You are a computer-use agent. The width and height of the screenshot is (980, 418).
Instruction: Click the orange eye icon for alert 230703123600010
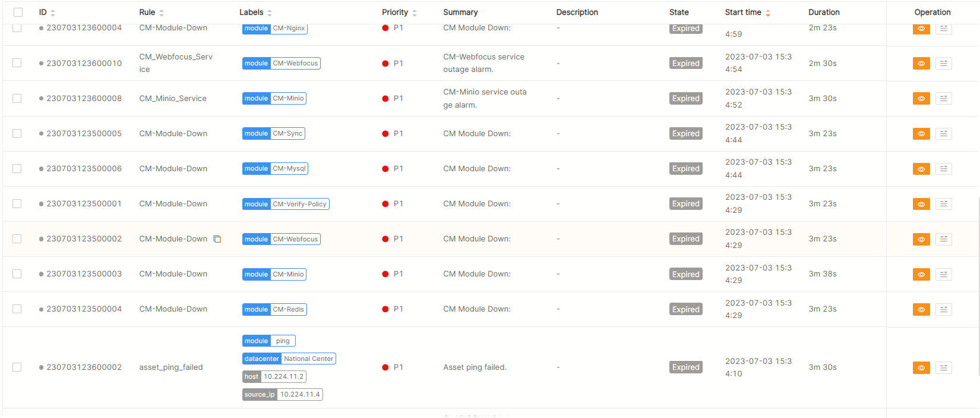(x=921, y=64)
